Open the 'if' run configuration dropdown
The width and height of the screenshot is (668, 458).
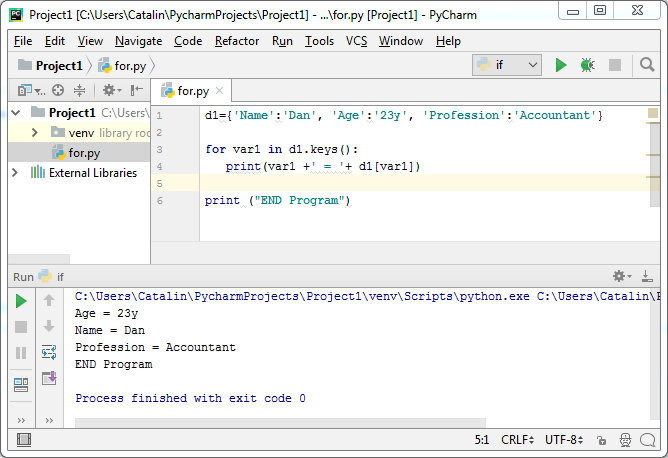point(507,65)
